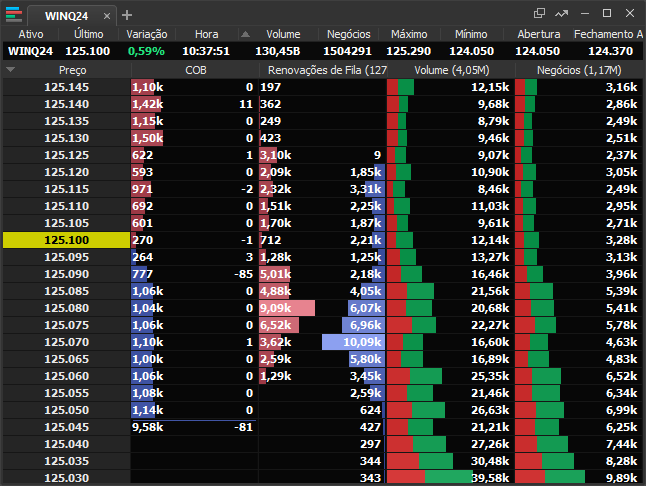The image size is (646, 486).
Task: Select the highlighted price 125.100
Action: click(x=66, y=240)
